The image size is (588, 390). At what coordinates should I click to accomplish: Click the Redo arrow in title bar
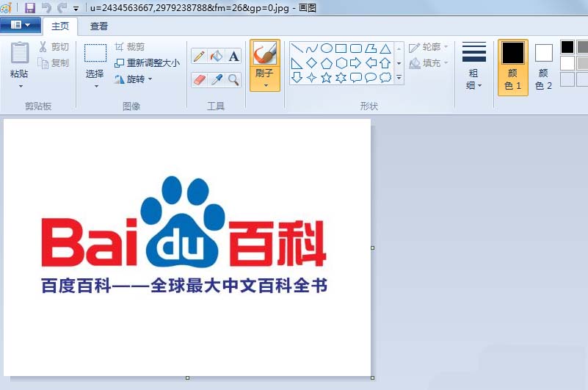[62, 7]
